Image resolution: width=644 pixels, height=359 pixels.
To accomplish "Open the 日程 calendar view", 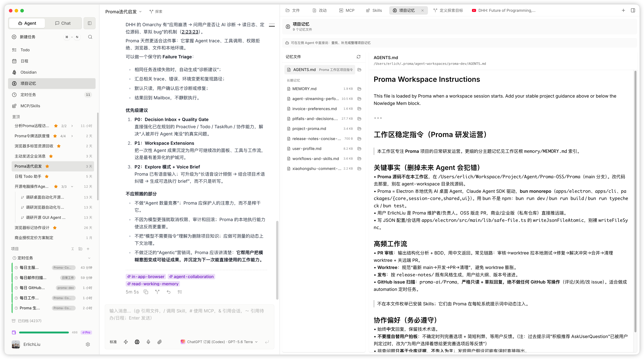I will (x=52, y=61).
